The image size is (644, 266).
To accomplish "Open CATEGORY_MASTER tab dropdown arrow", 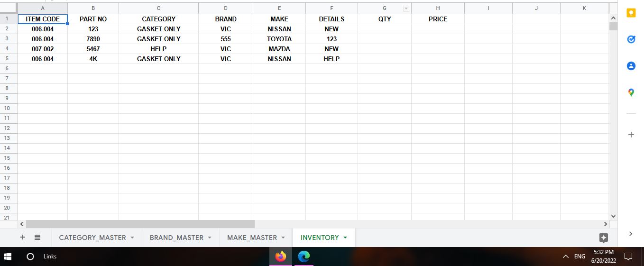I will pyautogui.click(x=132, y=238).
